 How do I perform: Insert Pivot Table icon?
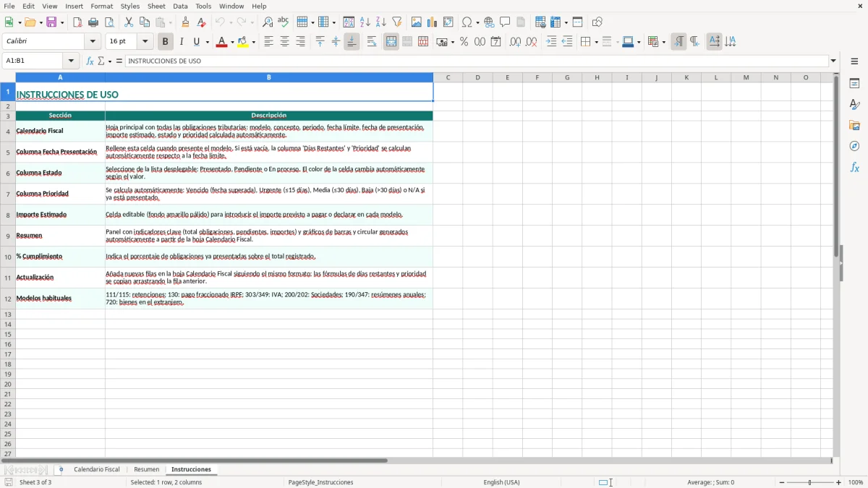(448, 22)
